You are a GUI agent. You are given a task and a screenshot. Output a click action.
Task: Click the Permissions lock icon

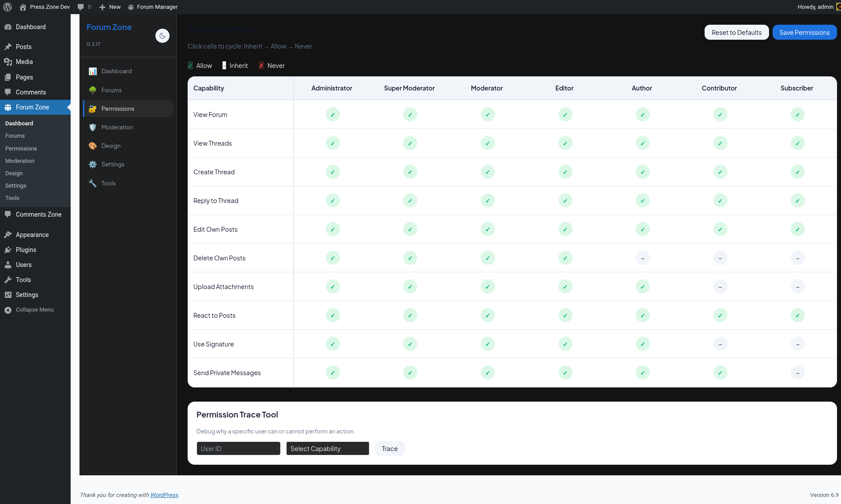pyautogui.click(x=93, y=109)
